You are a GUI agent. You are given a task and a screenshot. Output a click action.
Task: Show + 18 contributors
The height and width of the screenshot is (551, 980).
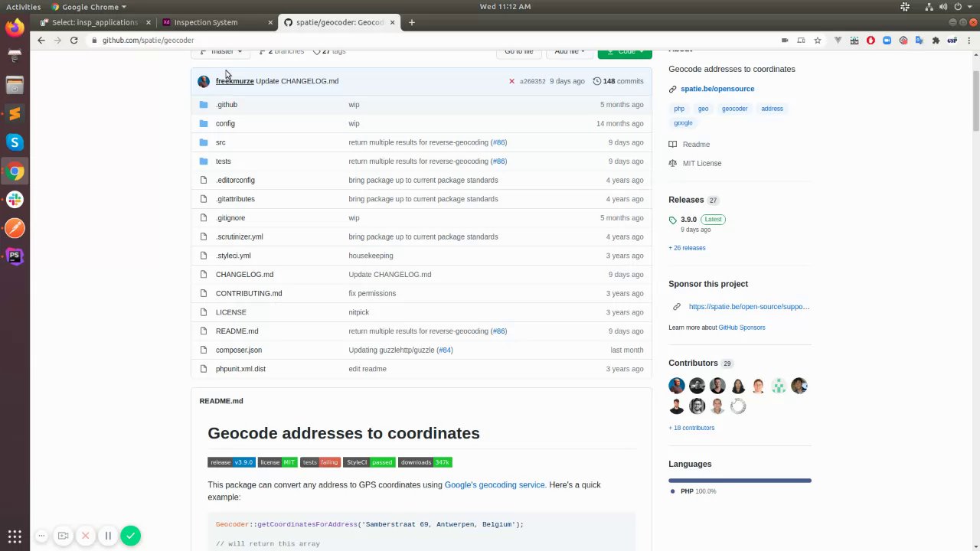point(691,428)
